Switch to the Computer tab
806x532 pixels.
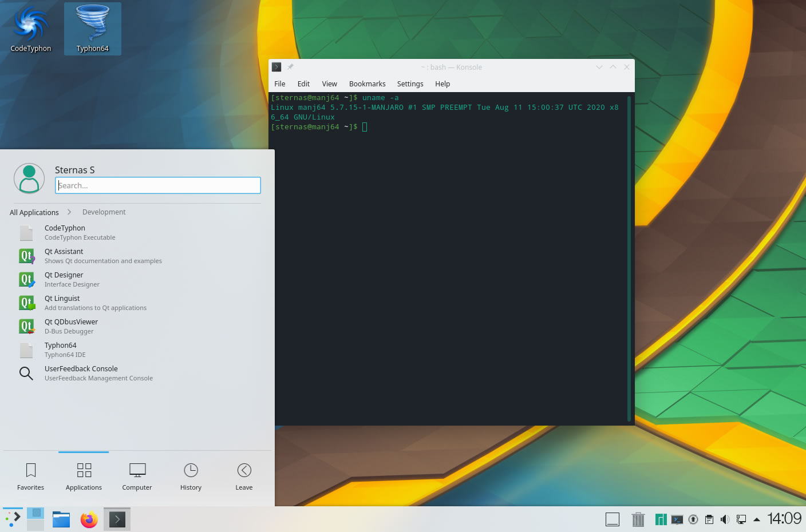click(x=137, y=477)
